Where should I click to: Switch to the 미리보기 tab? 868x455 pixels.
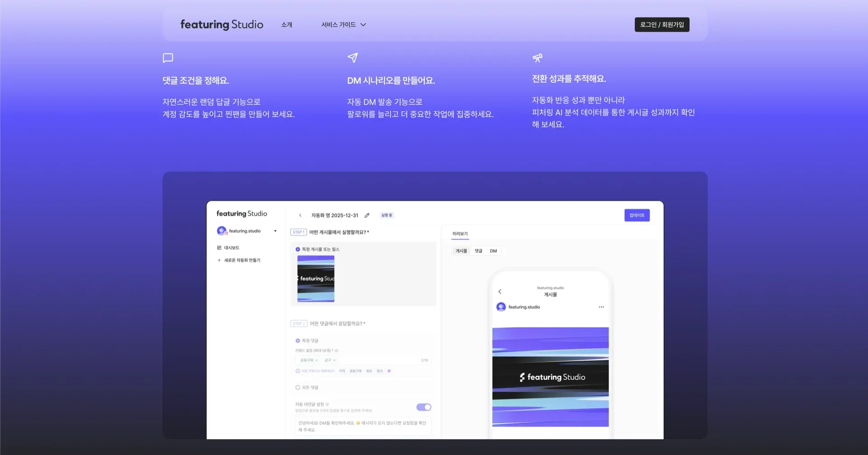coord(460,234)
